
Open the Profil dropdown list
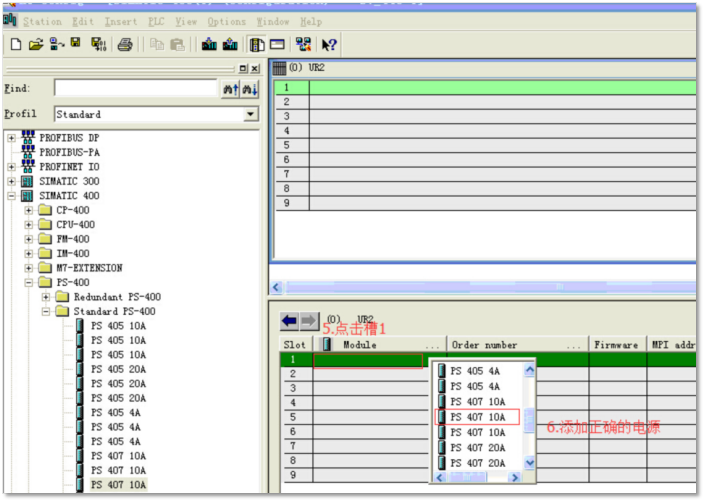pyautogui.click(x=251, y=115)
